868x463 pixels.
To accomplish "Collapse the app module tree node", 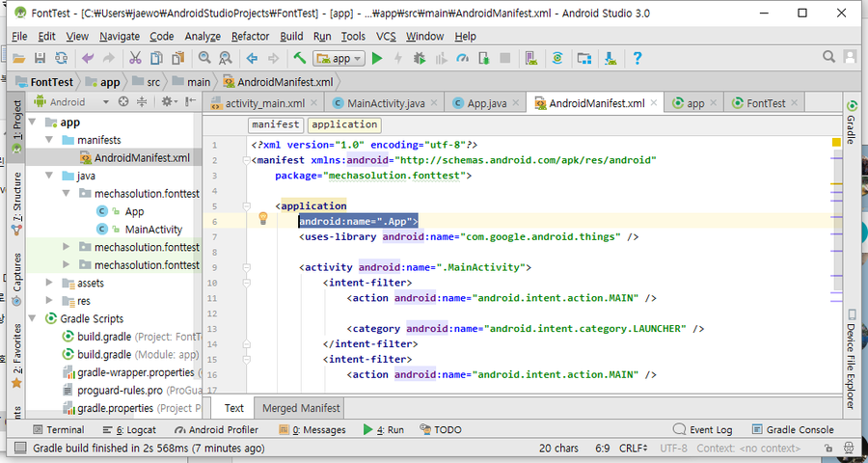I will tap(32, 122).
